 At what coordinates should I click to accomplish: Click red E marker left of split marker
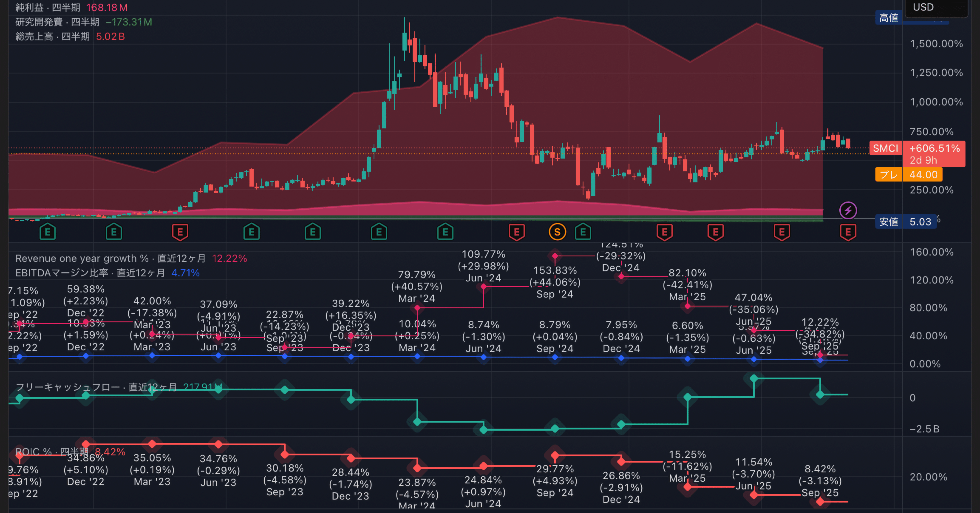coord(517,232)
